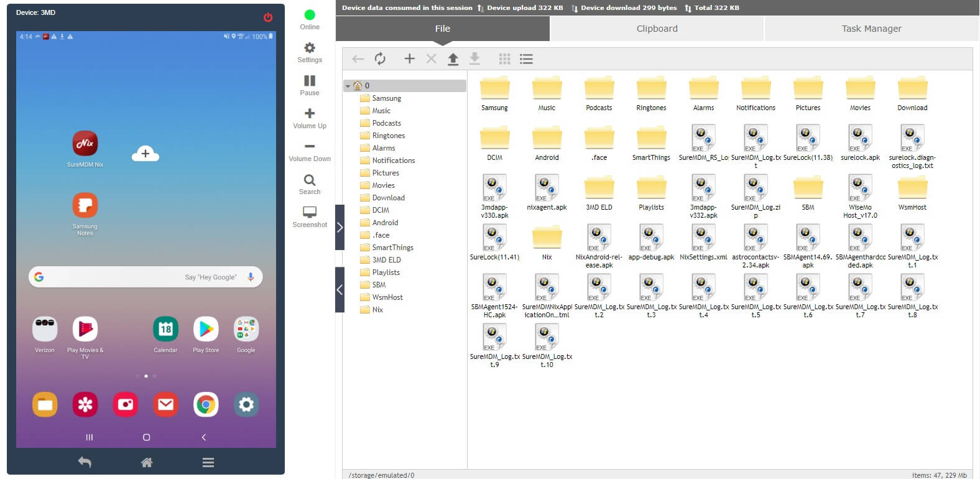Select WsmHost folder in the tree
Screen dimensions: 980x479
point(382,297)
